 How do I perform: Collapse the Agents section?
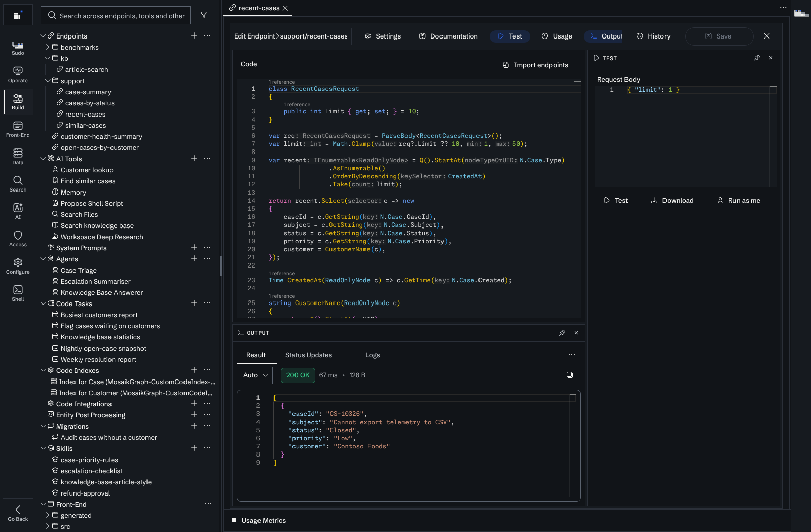[x=43, y=259]
